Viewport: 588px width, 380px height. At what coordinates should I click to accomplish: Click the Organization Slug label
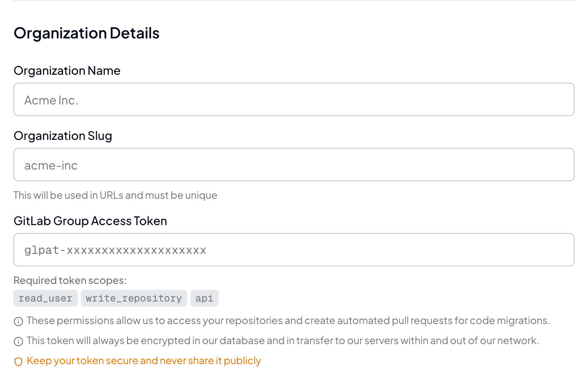(63, 136)
